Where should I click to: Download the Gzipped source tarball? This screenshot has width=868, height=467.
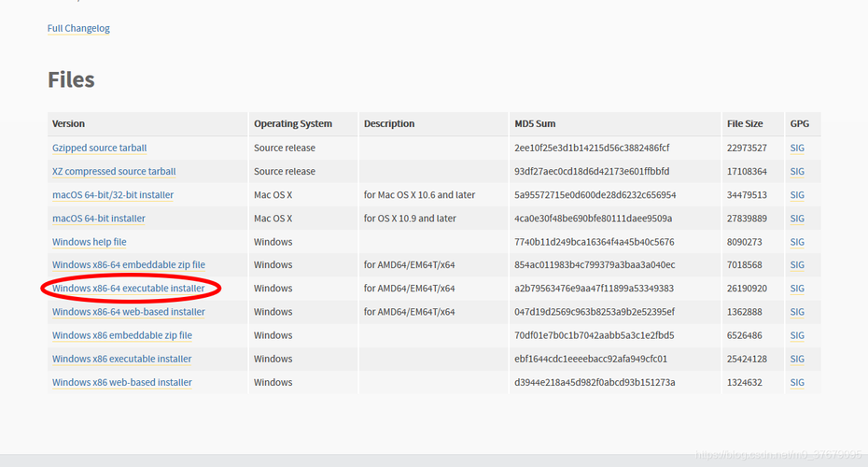click(x=100, y=148)
